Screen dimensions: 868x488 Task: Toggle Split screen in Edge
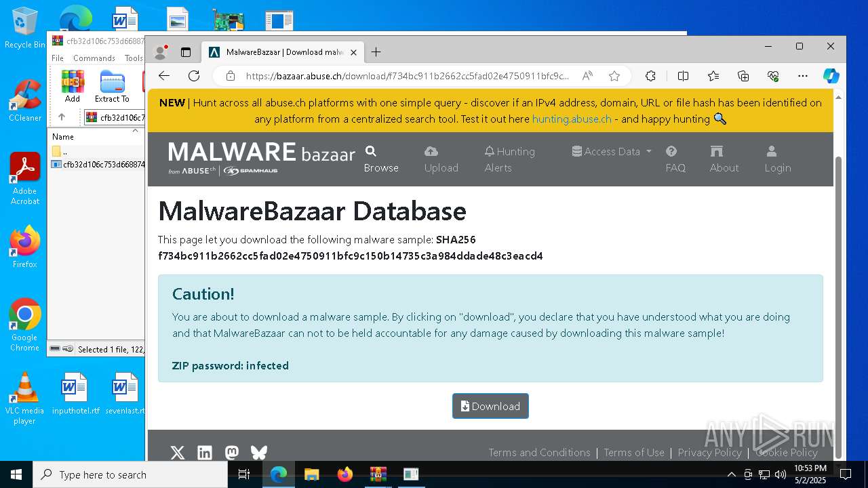point(683,76)
